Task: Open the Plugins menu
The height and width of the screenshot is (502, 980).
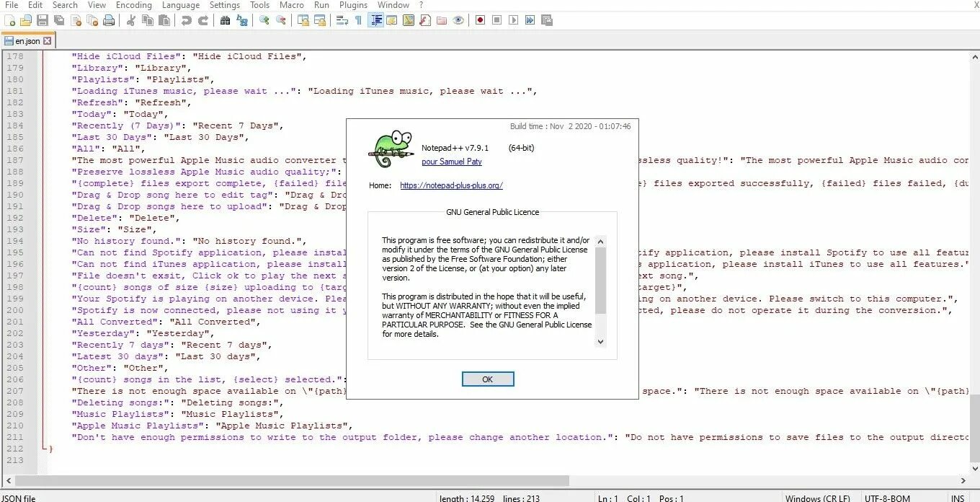Action: (x=353, y=5)
